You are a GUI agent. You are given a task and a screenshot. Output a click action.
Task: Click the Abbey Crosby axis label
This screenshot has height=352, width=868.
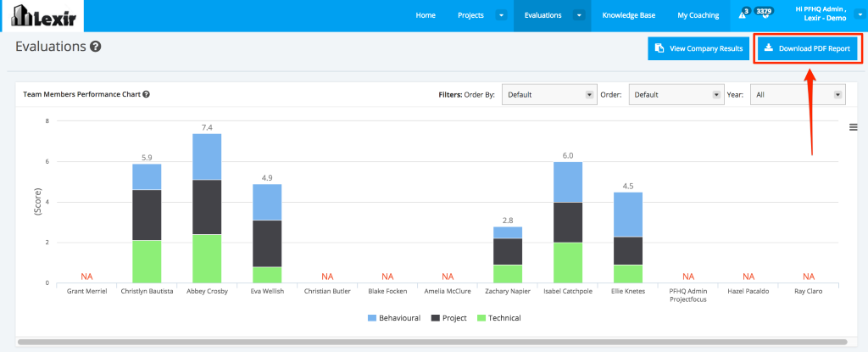pyautogui.click(x=207, y=291)
